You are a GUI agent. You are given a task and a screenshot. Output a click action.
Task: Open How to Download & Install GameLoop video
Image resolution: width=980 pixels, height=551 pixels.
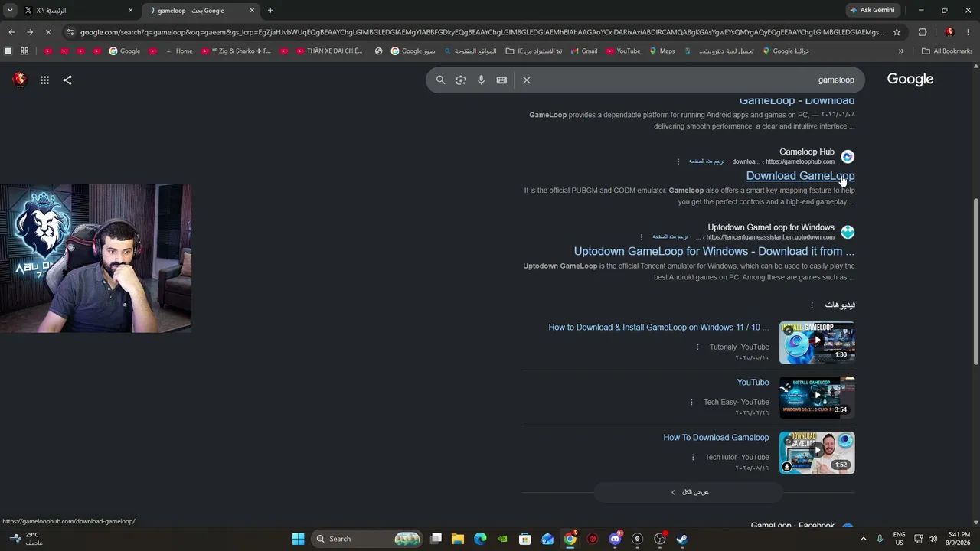658,328
